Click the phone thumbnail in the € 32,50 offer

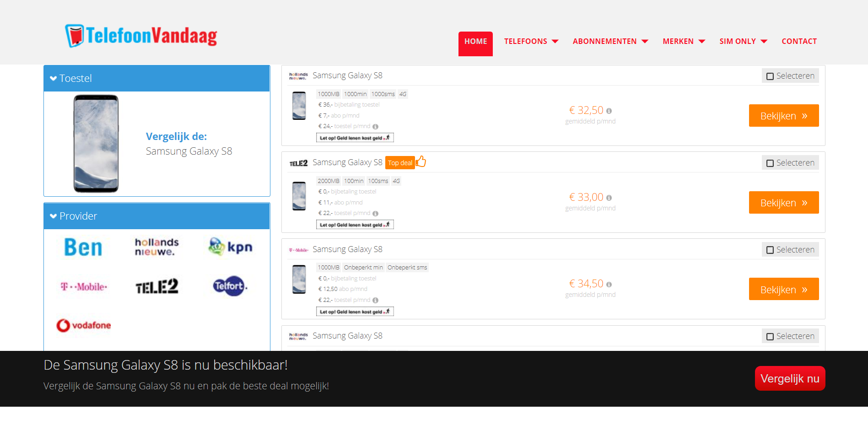click(x=299, y=106)
